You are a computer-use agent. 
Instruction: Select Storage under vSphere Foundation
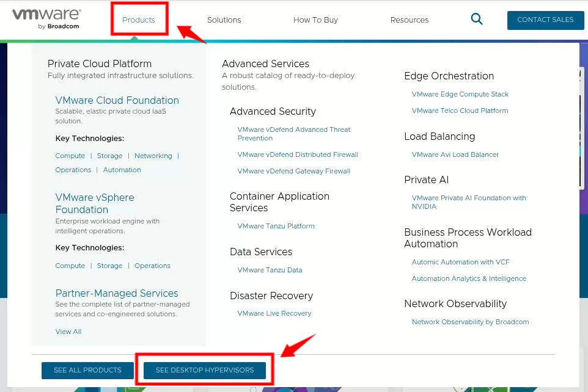pos(109,266)
